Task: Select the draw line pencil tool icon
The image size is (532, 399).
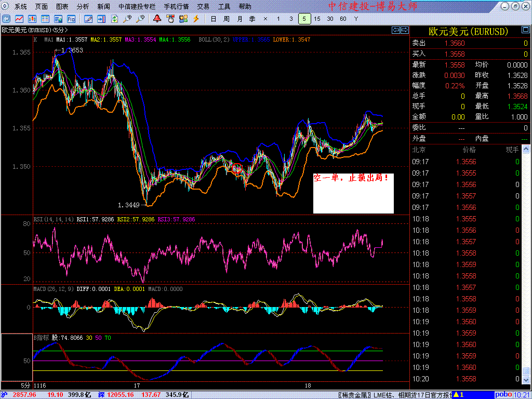Action: 88,19
